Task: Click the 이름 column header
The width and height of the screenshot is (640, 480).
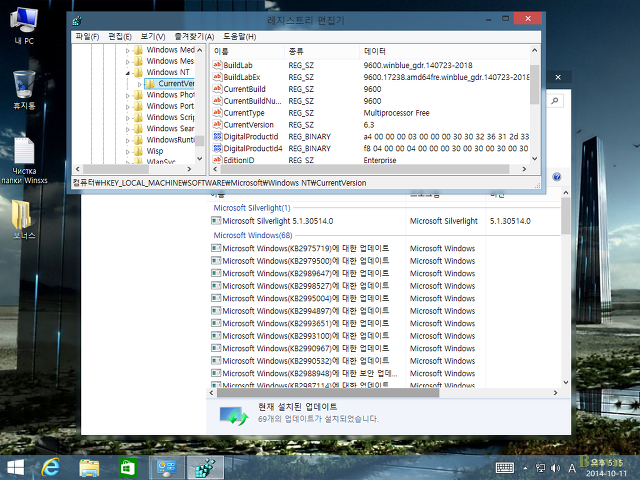Action: coord(247,51)
